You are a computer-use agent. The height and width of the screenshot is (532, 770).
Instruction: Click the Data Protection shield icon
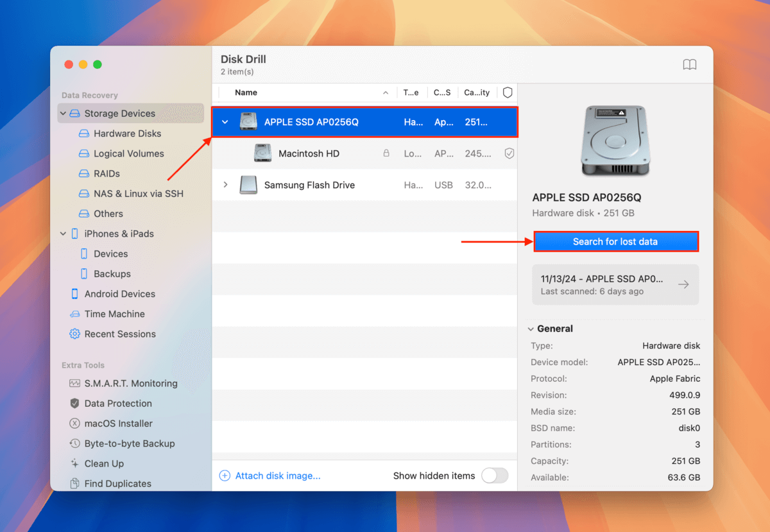tap(75, 403)
